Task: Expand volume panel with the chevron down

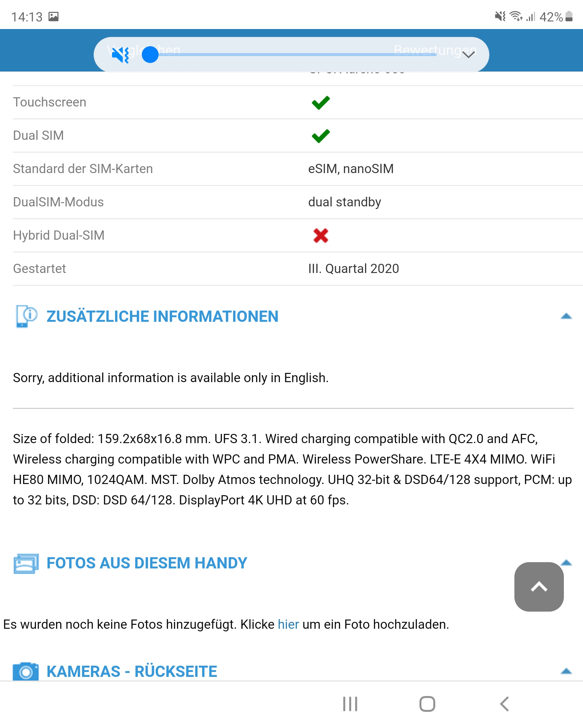Action: [x=468, y=54]
